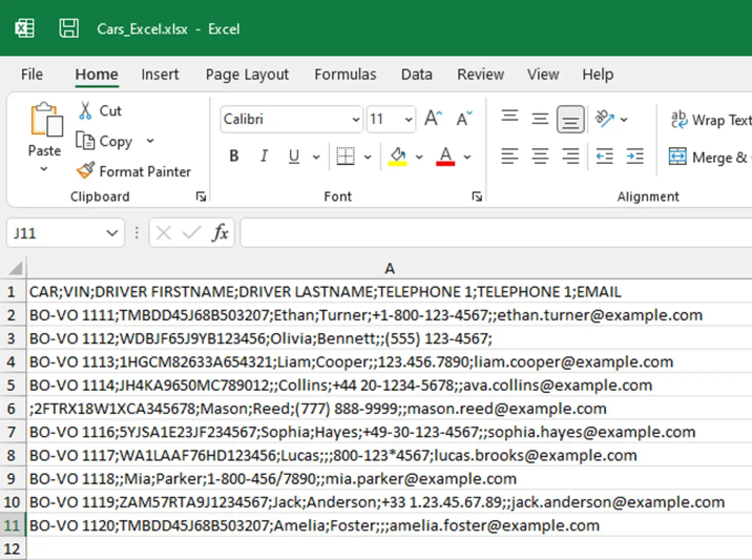Viewport: 752px width, 560px height.
Task: Enable Wrap Text
Action: 711,120
